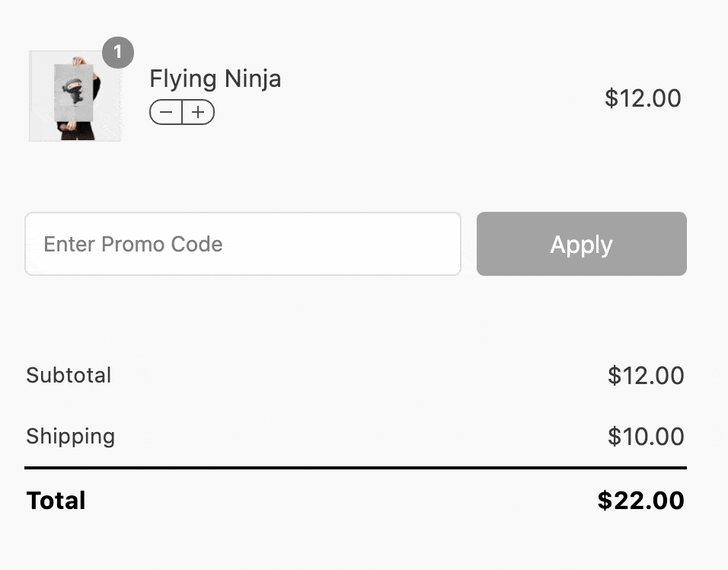Screen dimensions: 728x570
Task: Click the quantity stepper's center divider
Action: point(182,113)
